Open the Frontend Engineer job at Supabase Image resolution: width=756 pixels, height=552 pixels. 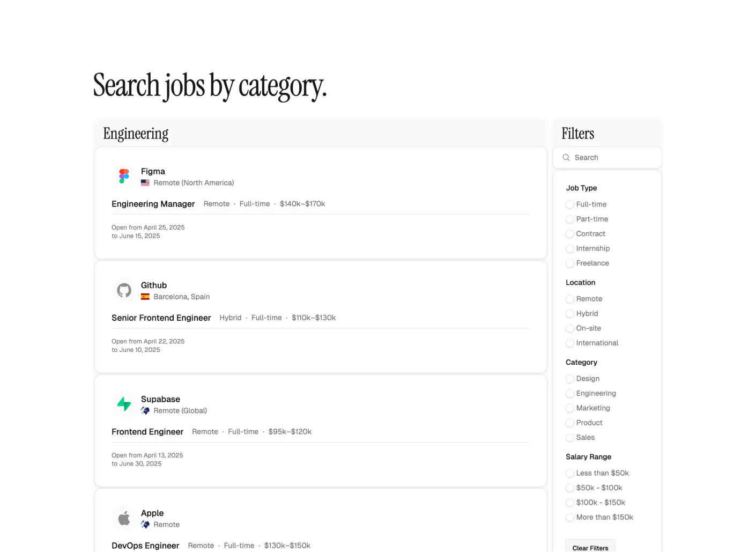click(x=147, y=432)
